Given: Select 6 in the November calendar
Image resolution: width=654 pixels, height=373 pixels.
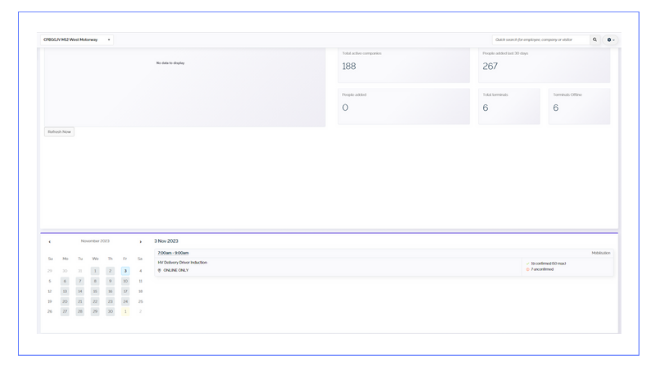Looking at the screenshot, I should point(65,281).
